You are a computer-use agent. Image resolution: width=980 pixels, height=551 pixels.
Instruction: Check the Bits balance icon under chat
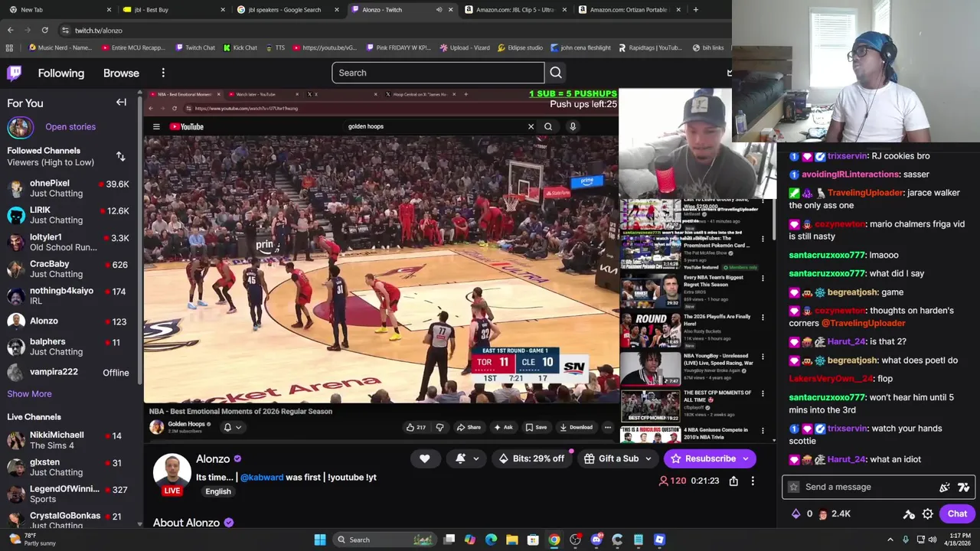click(x=795, y=514)
